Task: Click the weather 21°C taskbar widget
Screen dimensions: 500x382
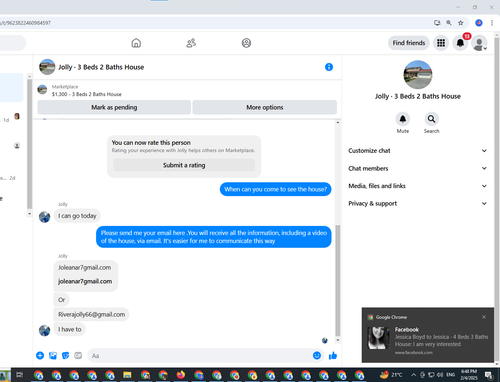Action: (x=391, y=375)
